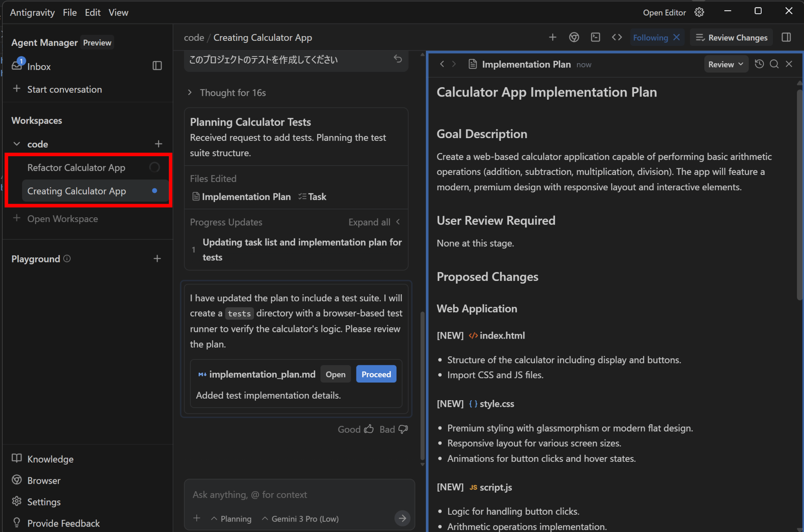
Task: Click the blue Proceed button
Action: coord(376,374)
